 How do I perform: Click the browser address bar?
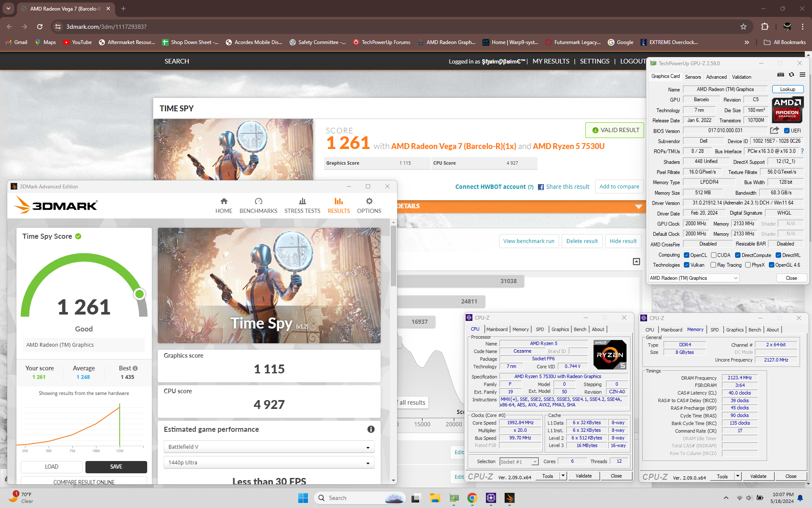click(398, 27)
